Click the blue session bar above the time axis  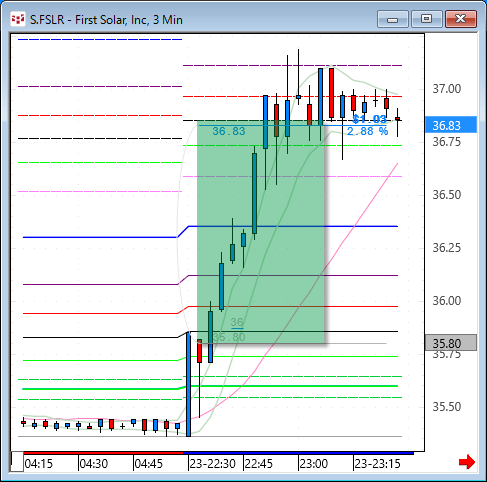click(x=298, y=453)
